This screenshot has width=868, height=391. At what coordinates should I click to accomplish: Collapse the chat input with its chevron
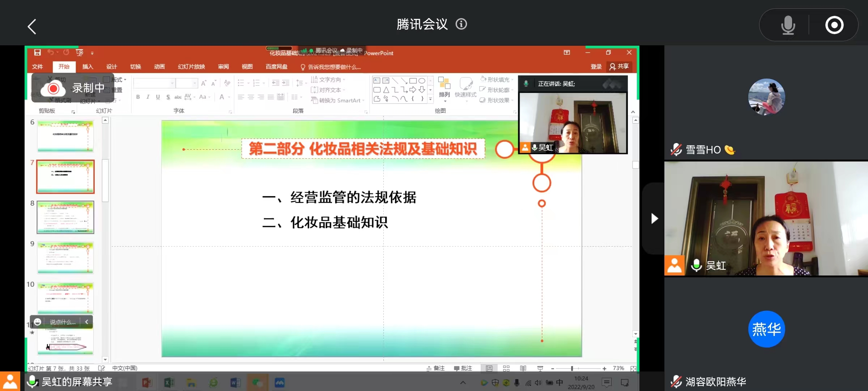[86, 322]
